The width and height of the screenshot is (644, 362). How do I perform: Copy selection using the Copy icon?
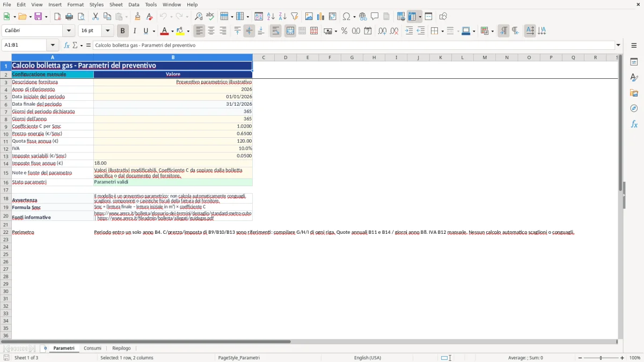107,17
